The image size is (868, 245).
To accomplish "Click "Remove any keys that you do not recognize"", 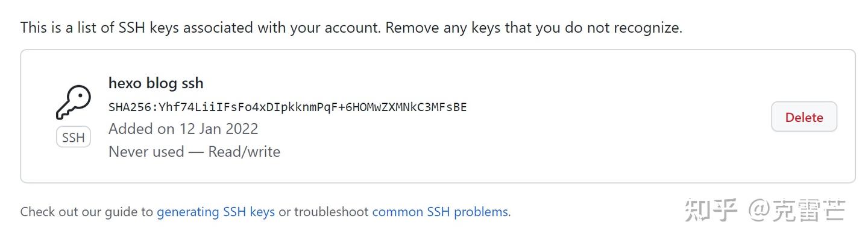I will 534,27.
